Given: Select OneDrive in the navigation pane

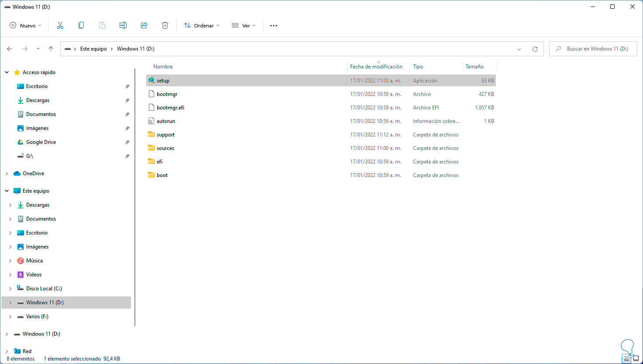Looking at the screenshot, I should click(33, 173).
